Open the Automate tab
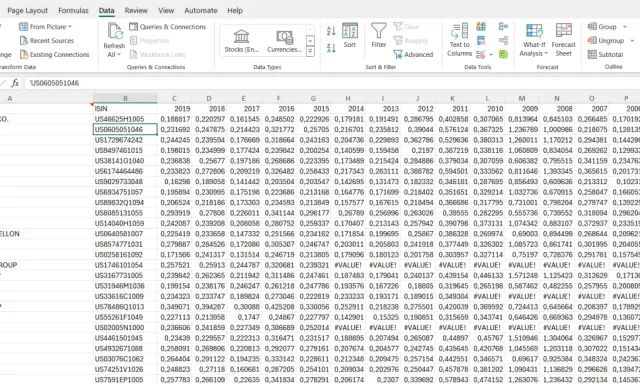Screen dimensions: 640x384 (201, 10)
